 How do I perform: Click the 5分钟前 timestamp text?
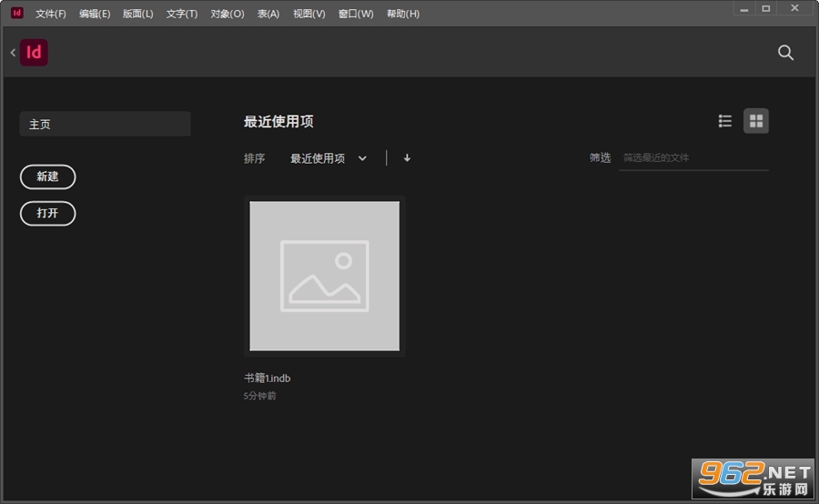259,396
